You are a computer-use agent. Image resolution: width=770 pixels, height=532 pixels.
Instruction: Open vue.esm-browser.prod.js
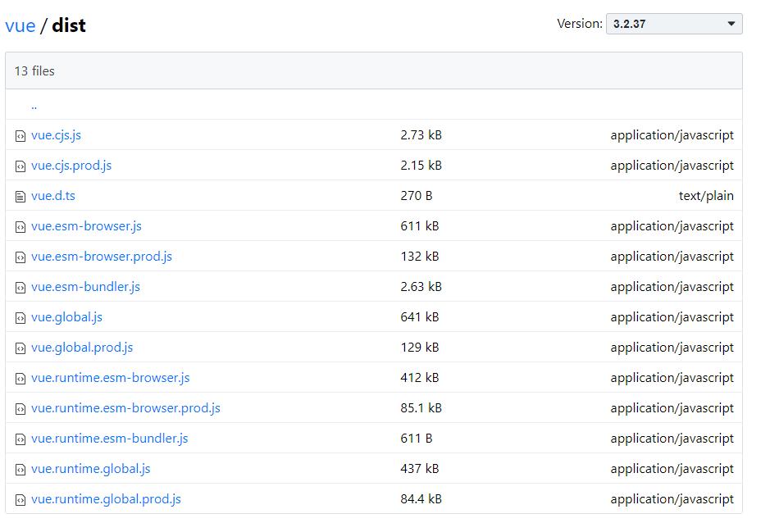(102, 257)
